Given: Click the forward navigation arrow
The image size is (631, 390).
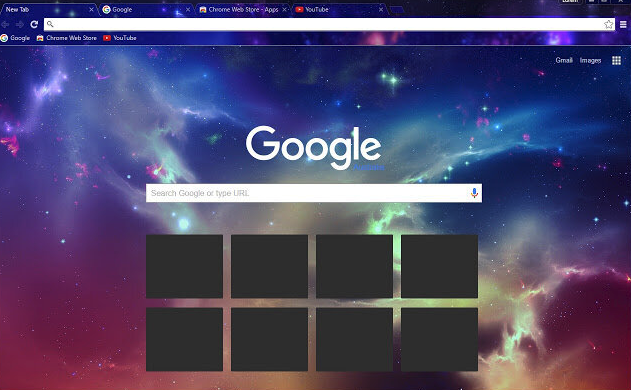Looking at the screenshot, I should click(x=19, y=25).
